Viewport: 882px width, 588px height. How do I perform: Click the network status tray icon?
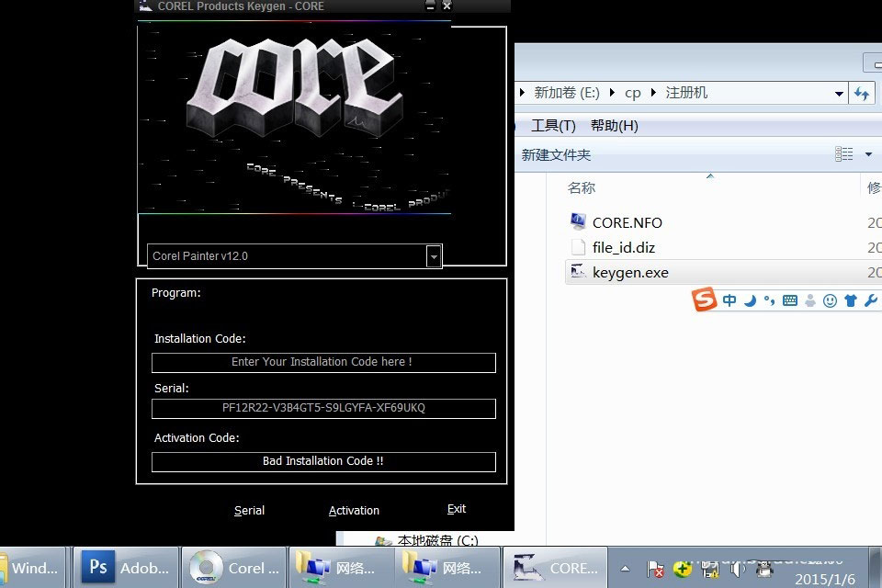pyautogui.click(x=709, y=570)
